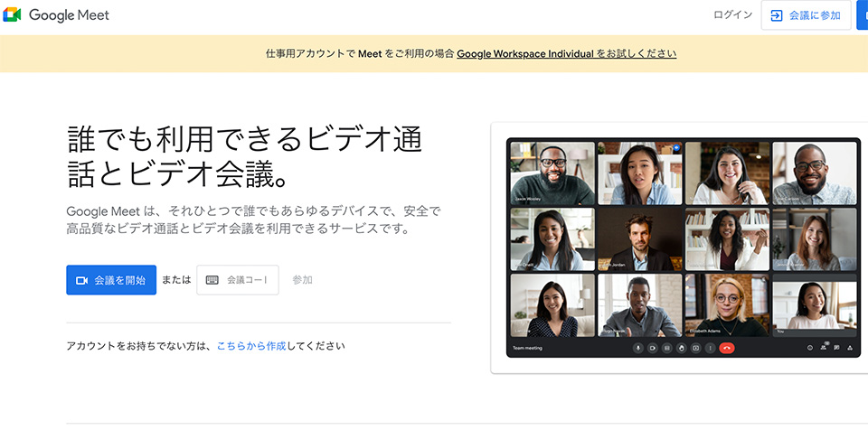Viewport: 868px width, 430px height.
Task: Click the Team meeting label in preview
Action: click(527, 348)
